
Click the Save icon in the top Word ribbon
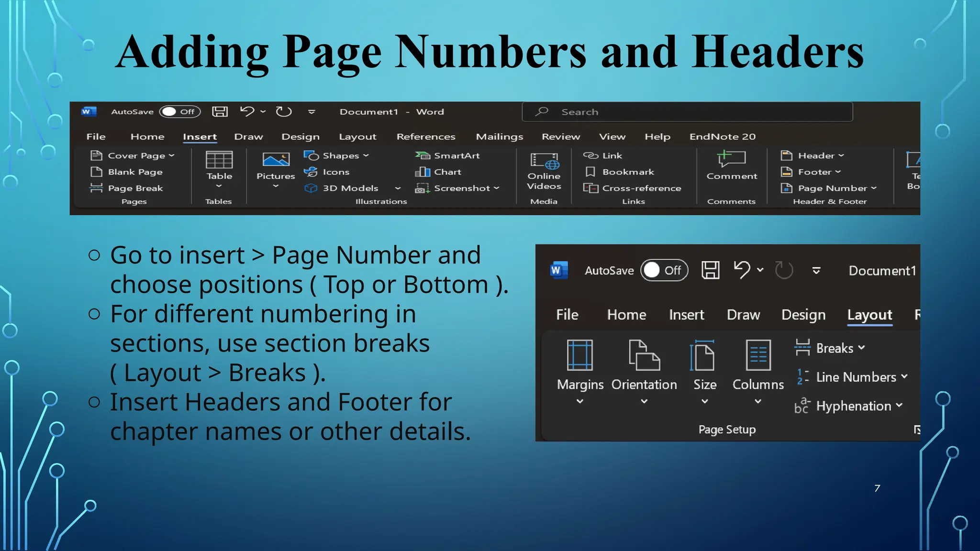point(220,111)
